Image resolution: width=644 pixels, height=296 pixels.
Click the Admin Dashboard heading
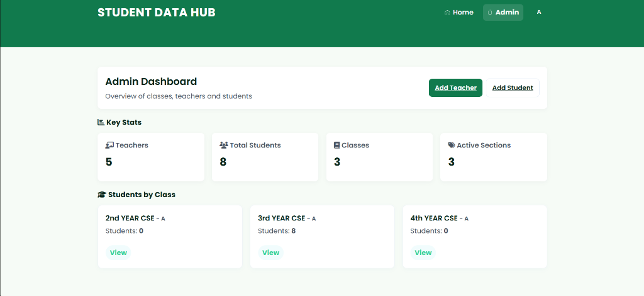click(151, 81)
